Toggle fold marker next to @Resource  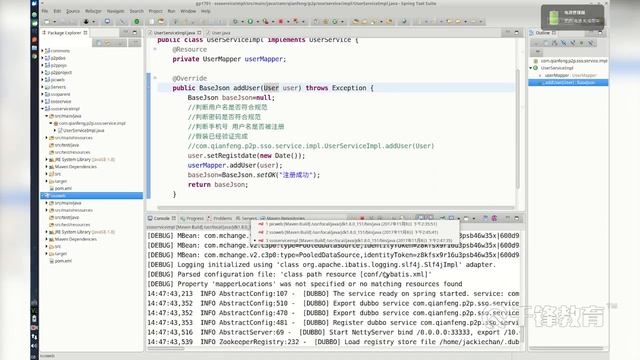pyautogui.click(x=155, y=49)
